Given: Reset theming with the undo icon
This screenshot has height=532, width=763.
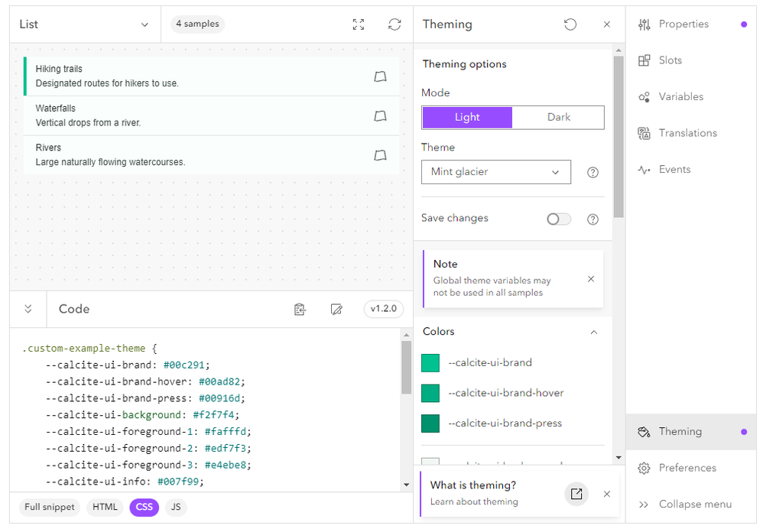Looking at the screenshot, I should tap(570, 24).
